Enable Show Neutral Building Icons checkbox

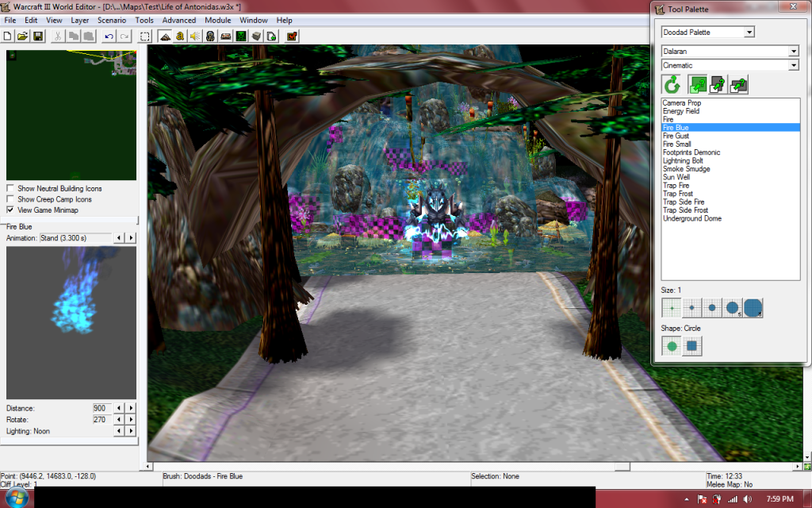[10, 188]
